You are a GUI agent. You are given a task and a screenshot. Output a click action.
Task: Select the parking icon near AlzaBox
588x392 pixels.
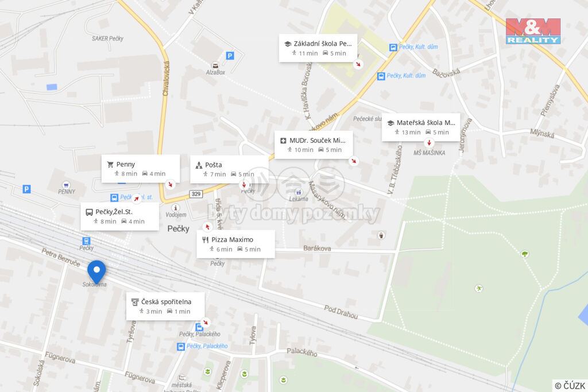click(230, 56)
